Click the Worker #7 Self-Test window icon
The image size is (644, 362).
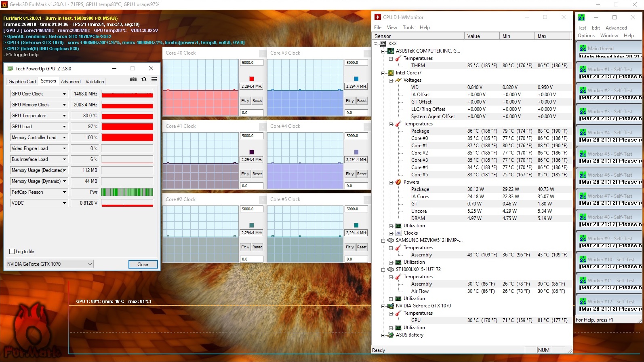click(583, 196)
